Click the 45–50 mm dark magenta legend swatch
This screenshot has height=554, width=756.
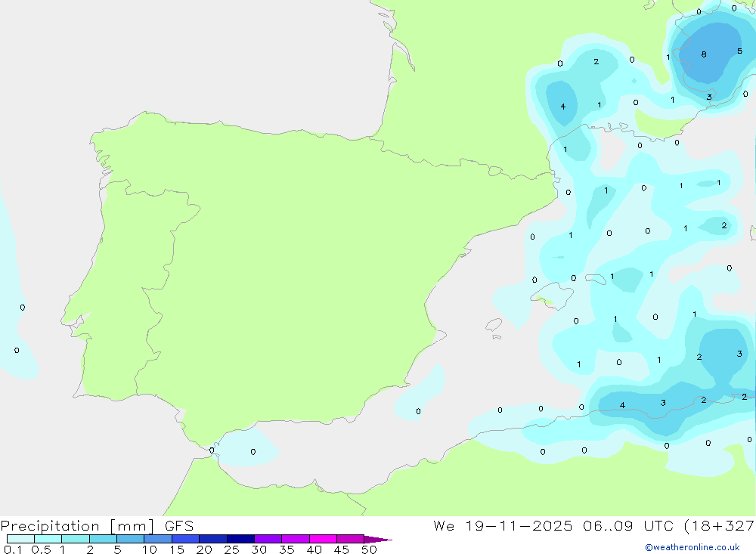click(x=351, y=539)
